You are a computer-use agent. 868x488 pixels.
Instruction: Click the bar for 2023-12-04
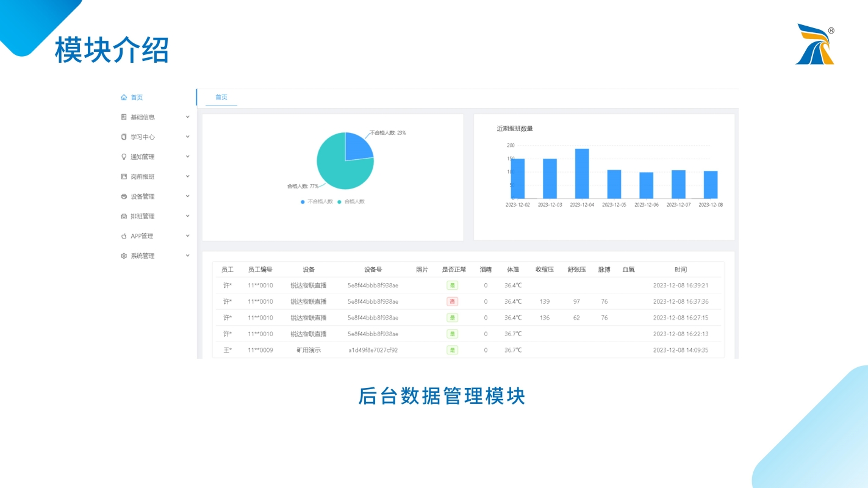coord(582,174)
